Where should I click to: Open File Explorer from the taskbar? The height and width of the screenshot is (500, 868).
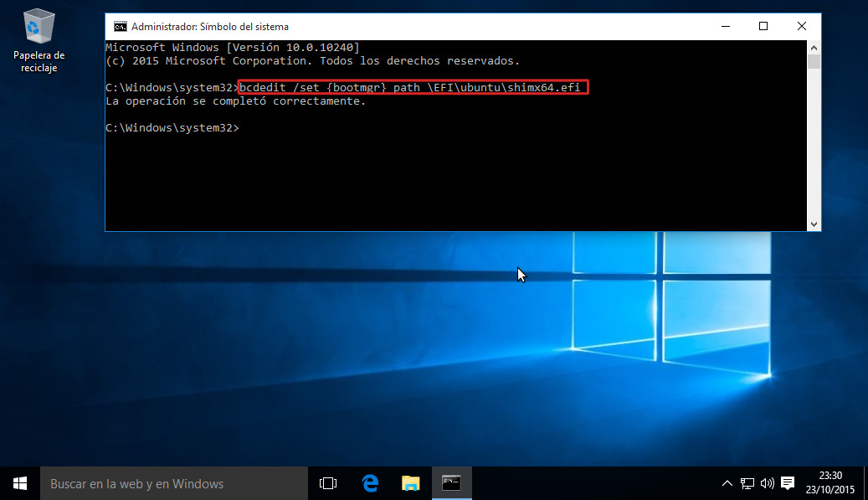click(410, 483)
